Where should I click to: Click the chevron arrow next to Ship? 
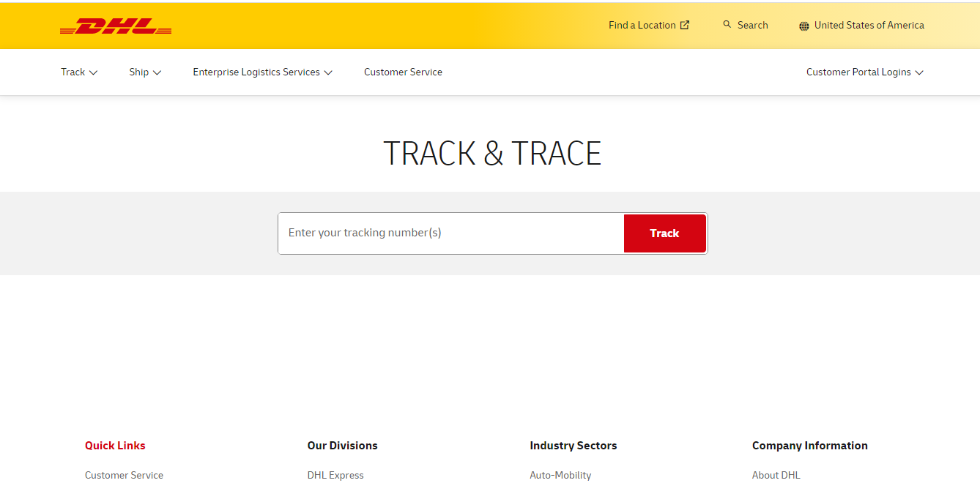point(157,72)
